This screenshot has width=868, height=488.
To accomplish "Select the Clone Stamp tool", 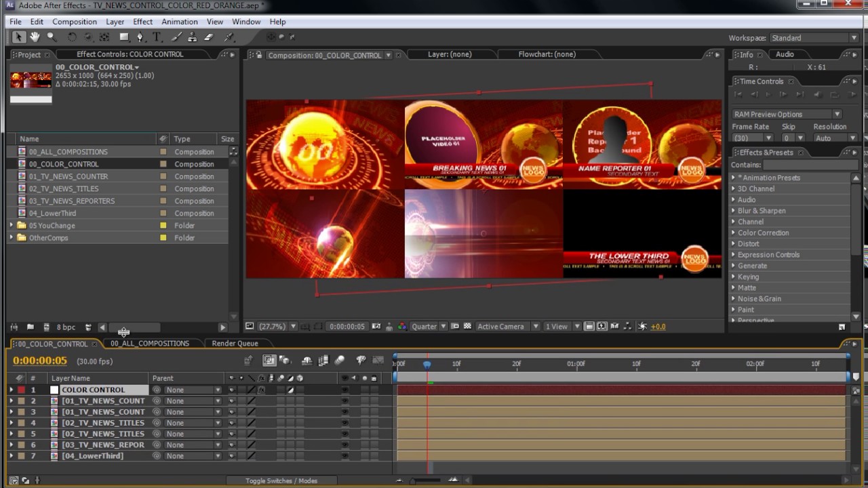I will pos(193,37).
